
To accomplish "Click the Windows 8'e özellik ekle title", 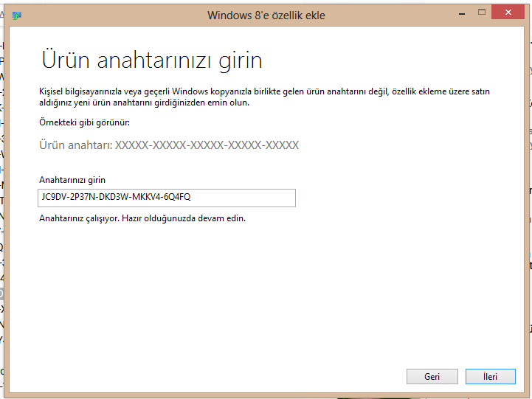I will point(266,15).
